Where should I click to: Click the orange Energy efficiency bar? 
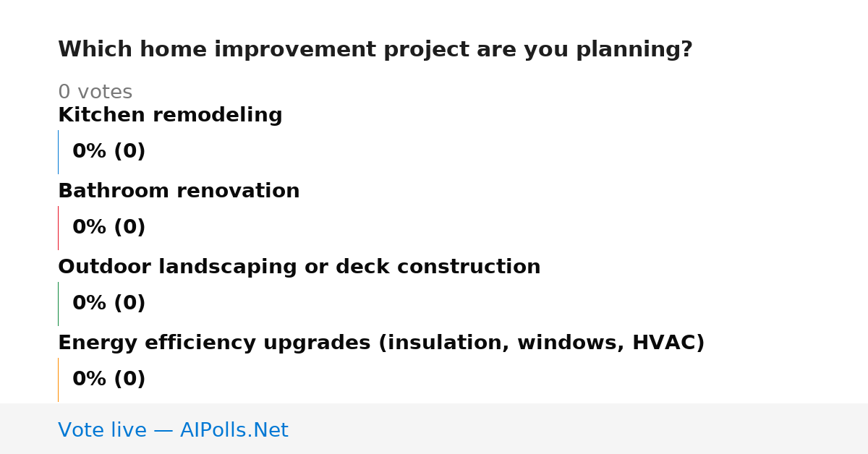pyautogui.click(x=58, y=380)
